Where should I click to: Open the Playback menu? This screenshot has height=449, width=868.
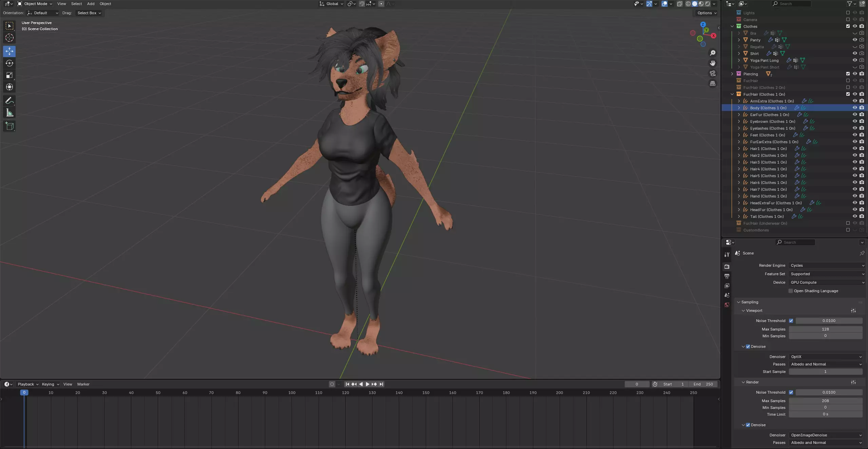coord(28,384)
